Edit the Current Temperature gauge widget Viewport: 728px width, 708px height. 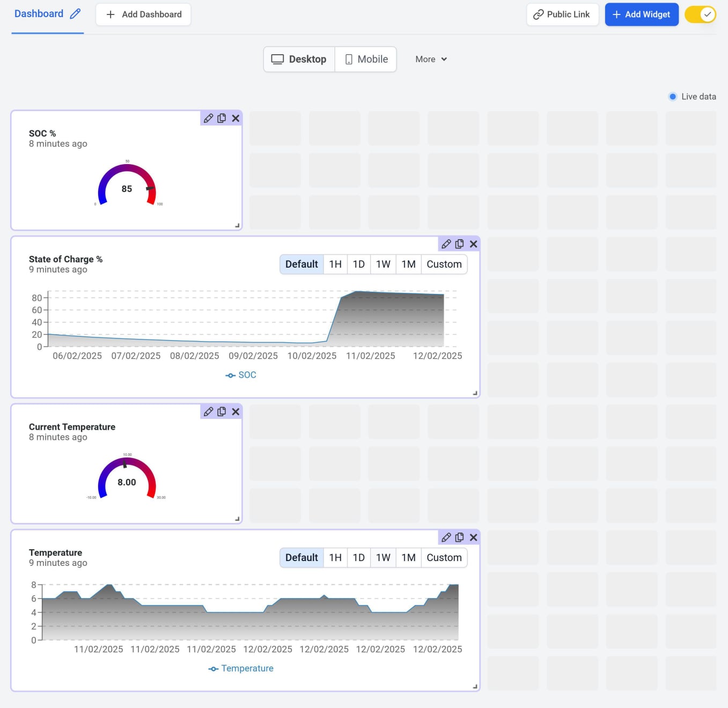(208, 411)
